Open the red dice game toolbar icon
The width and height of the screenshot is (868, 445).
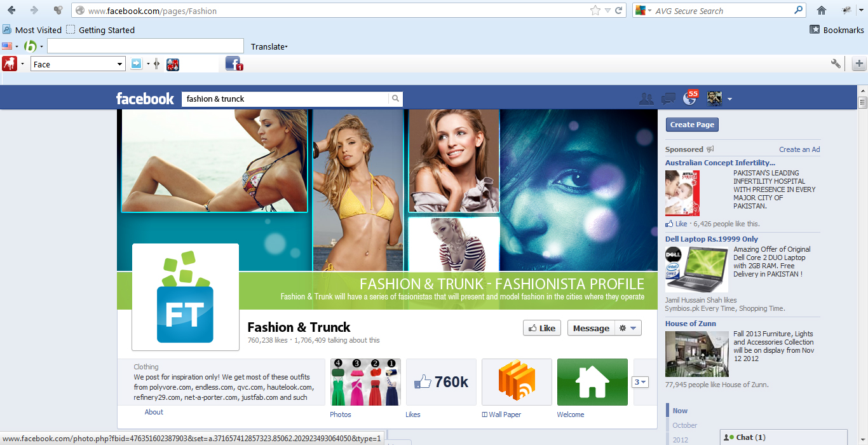[173, 64]
